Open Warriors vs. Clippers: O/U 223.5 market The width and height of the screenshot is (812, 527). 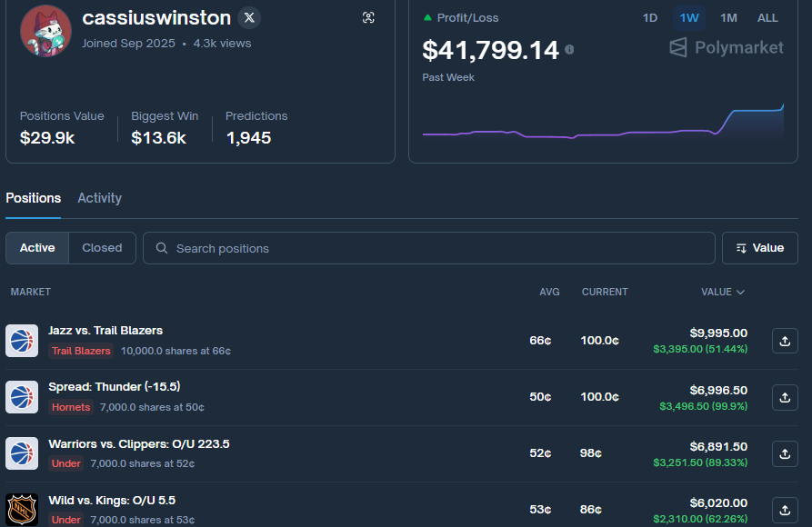tap(139, 443)
